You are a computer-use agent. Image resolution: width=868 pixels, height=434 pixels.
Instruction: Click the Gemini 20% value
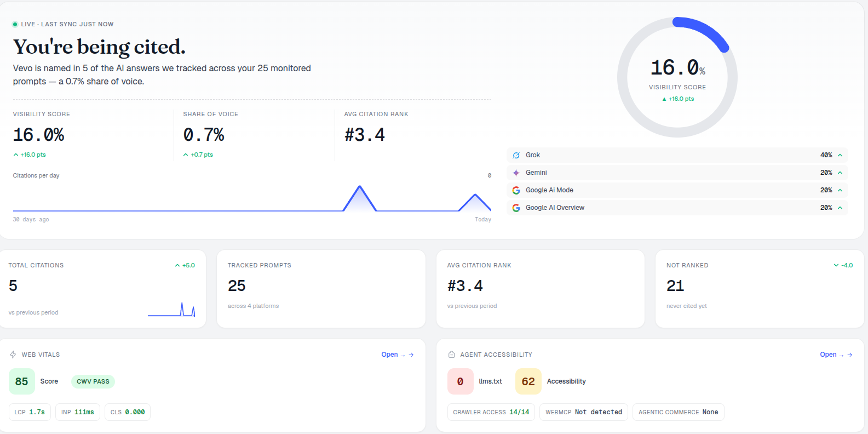tap(826, 173)
